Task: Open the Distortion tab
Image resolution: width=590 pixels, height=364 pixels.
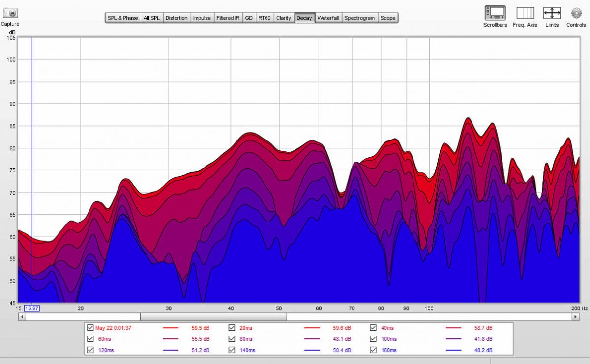Action: 177,18
